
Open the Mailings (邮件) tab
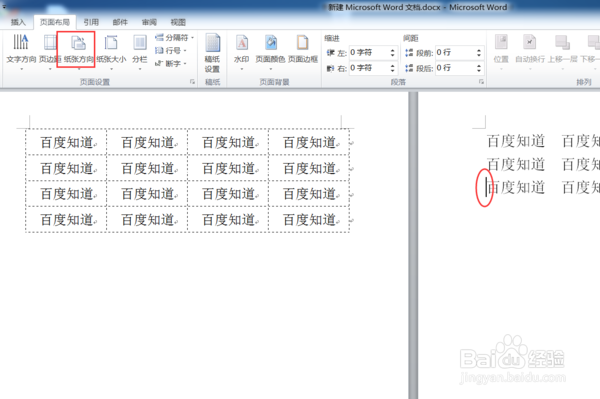point(120,22)
